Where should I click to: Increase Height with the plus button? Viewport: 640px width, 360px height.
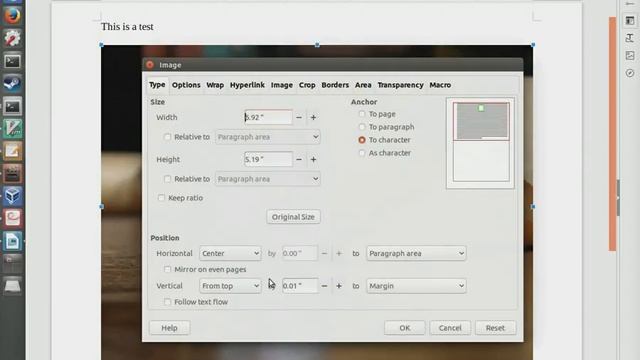[x=313, y=160]
